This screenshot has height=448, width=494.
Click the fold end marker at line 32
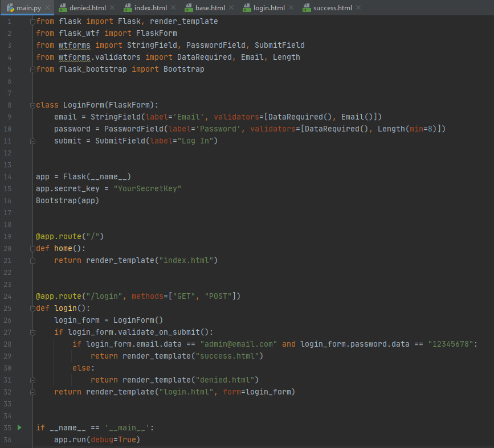click(x=32, y=392)
